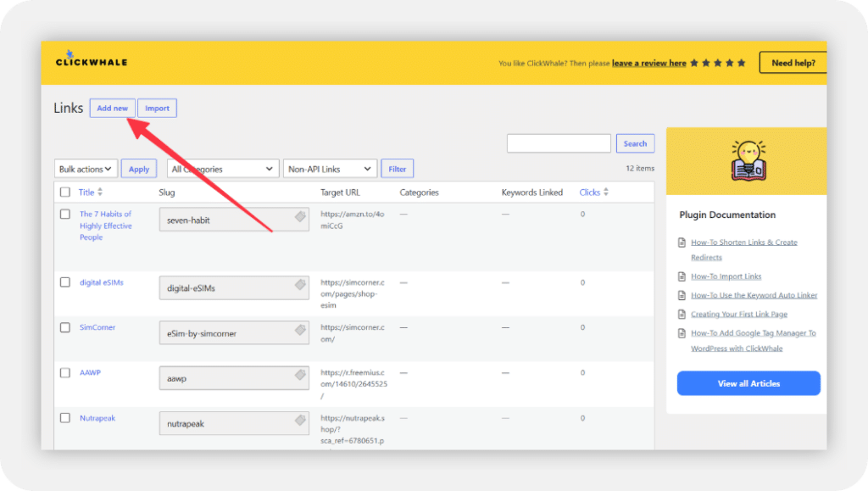Screen dimensions: 868x491
Task: Click the seven-habit slug field
Action: 234,220
